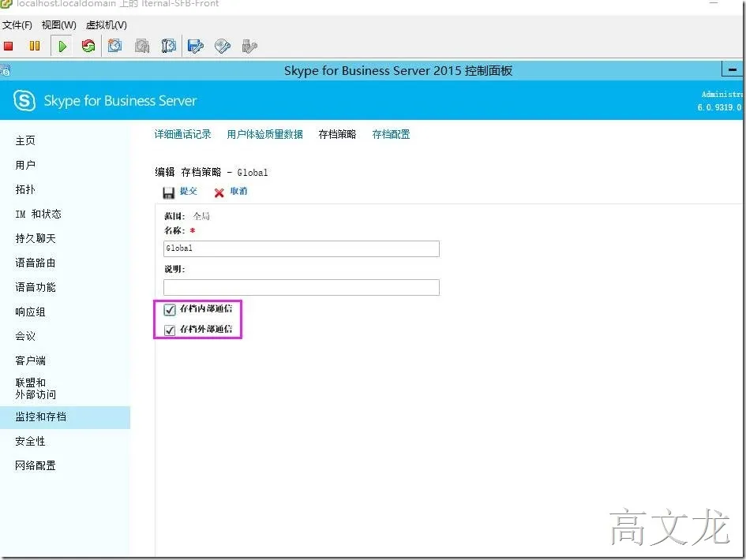Click the 6.0.9319.0 version text
Screen dimensions: 746x560
pyautogui.click(x=719, y=107)
